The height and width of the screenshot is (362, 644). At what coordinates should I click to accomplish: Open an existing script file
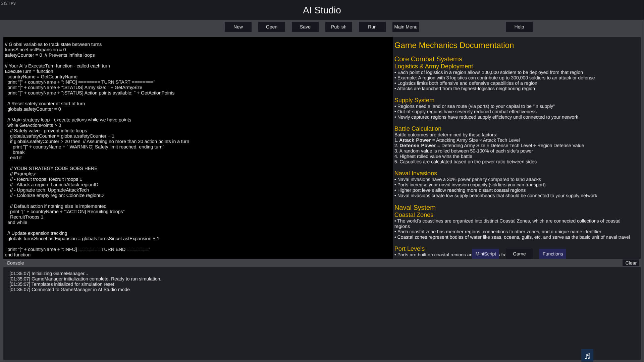[x=271, y=27]
